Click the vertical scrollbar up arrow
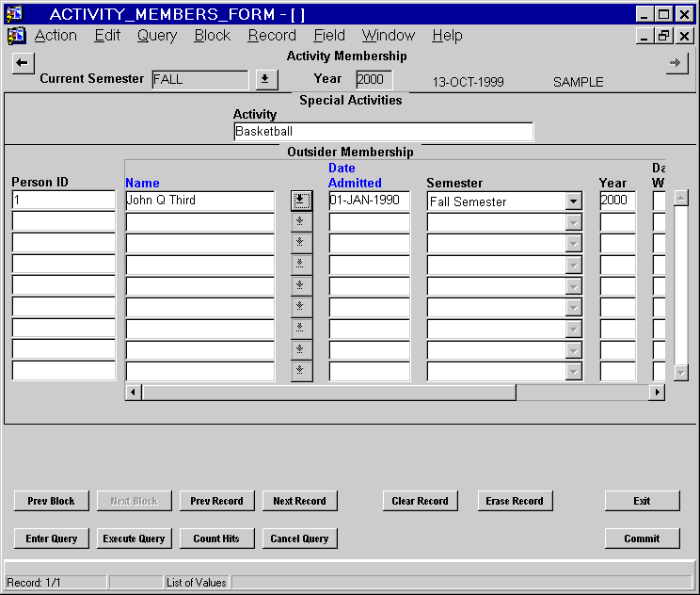Image resolution: width=700 pixels, height=595 pixels. click(681, 198)
